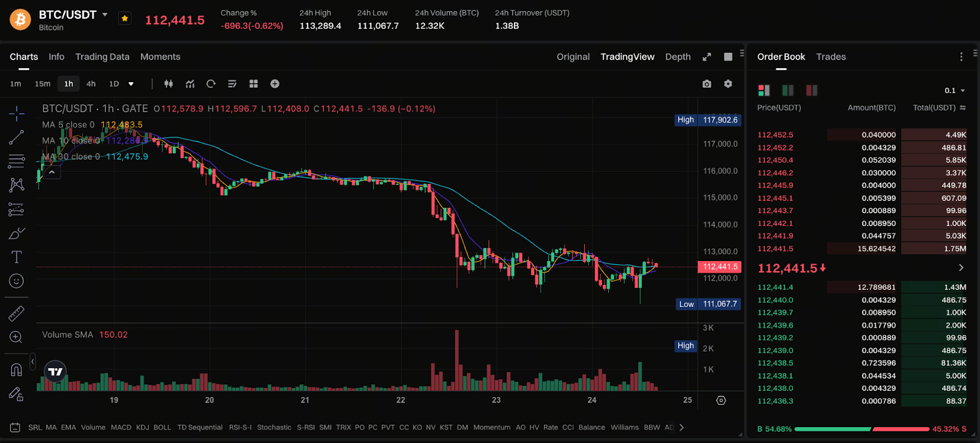The height and width of the screenshot is (443, 980).
Task: Show bids-only order book view
Action: (x=788, y=91)
